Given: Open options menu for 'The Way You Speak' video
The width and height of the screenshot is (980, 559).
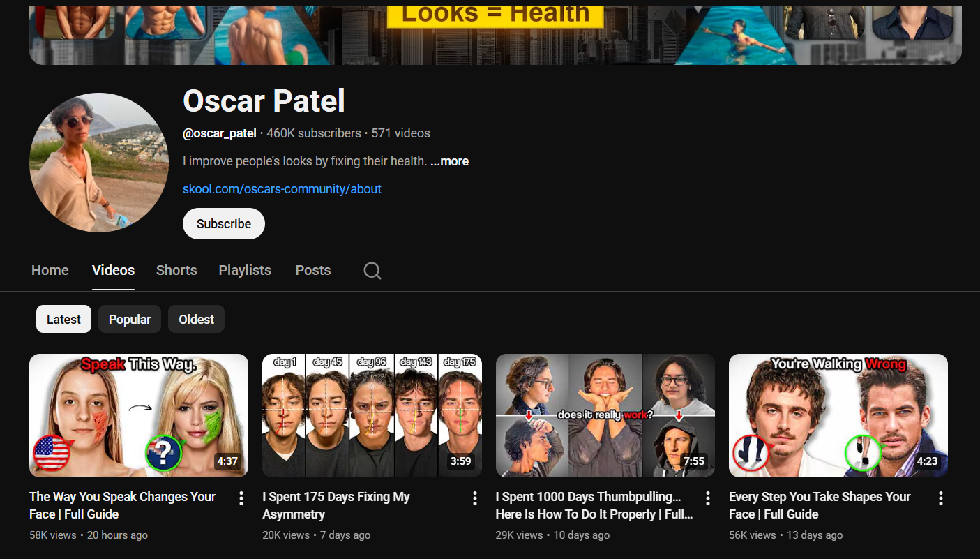Looking at the screenshot, I should pyautogui.click(x=241, y=498).
